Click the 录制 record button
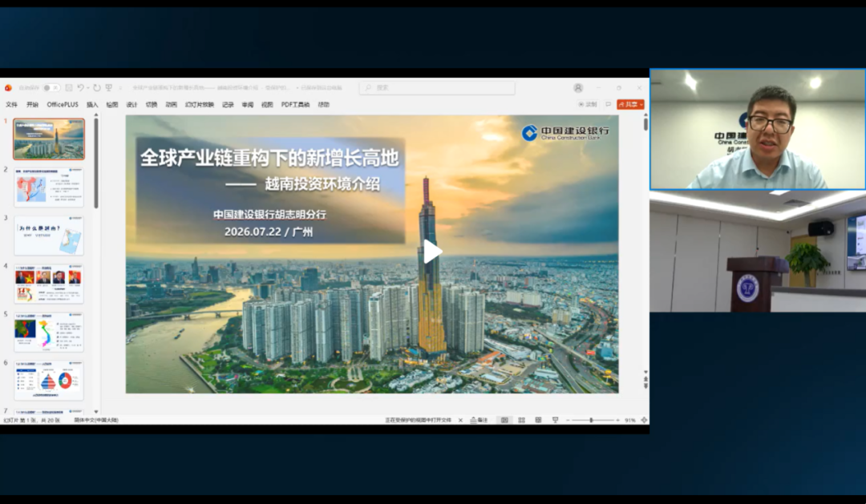Screen dimensions: 866x504 pos(588,104)
